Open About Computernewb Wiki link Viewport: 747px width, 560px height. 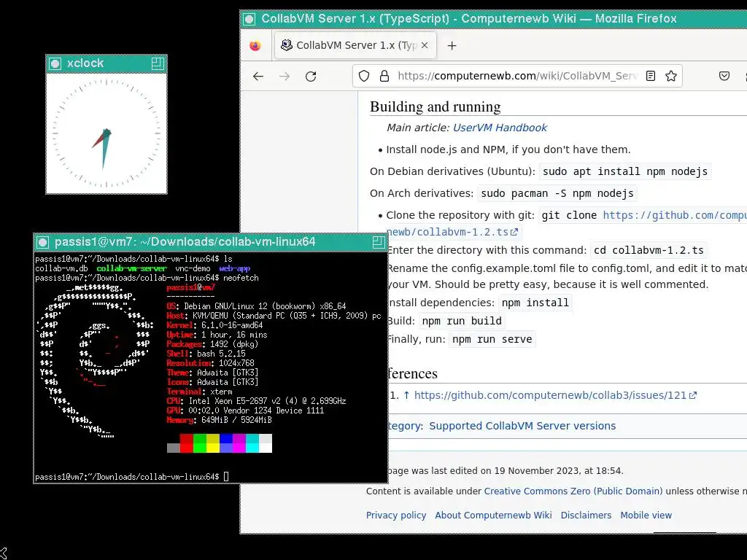(493, 516)
